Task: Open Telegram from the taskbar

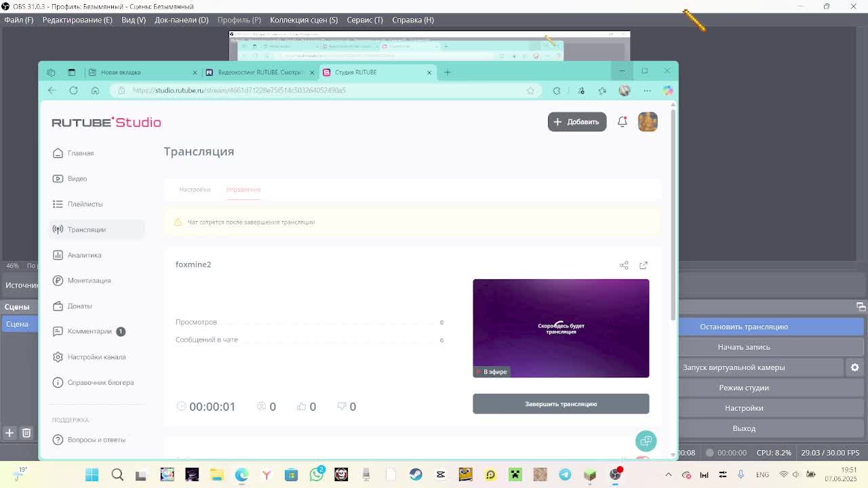Action: [x=565, y=474]
